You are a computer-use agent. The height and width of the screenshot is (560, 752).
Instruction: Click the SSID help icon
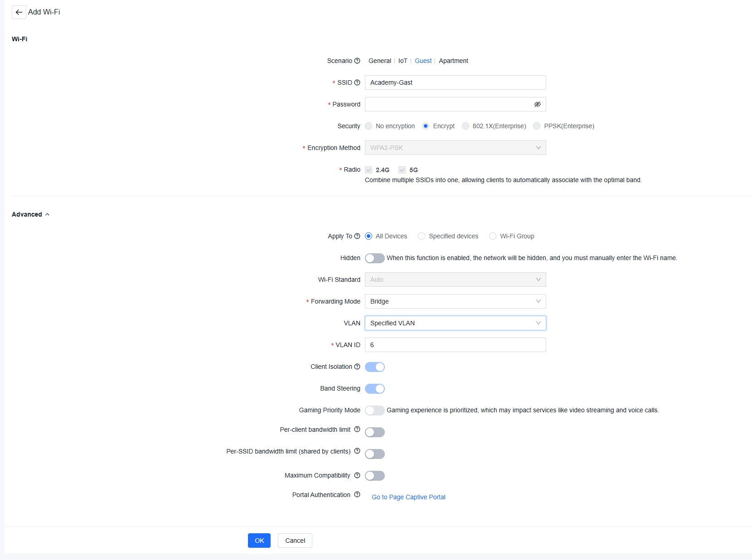pyautogui.click(x=357, y=82)
